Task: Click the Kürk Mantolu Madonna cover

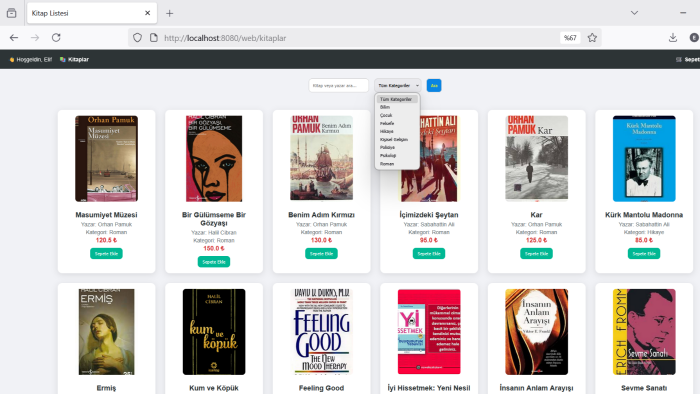Action: 644,158
